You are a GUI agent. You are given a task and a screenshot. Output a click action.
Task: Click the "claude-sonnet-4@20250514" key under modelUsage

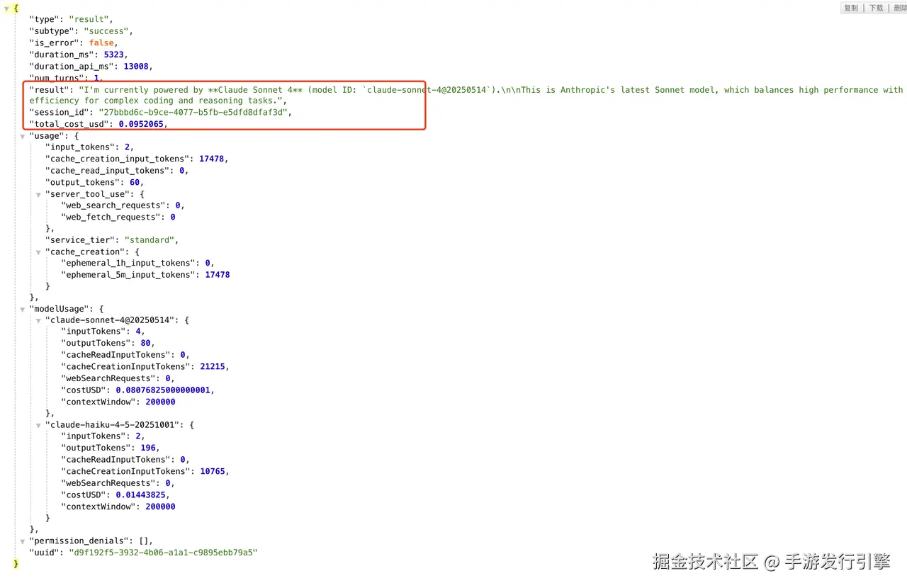(x=109, y=320)
